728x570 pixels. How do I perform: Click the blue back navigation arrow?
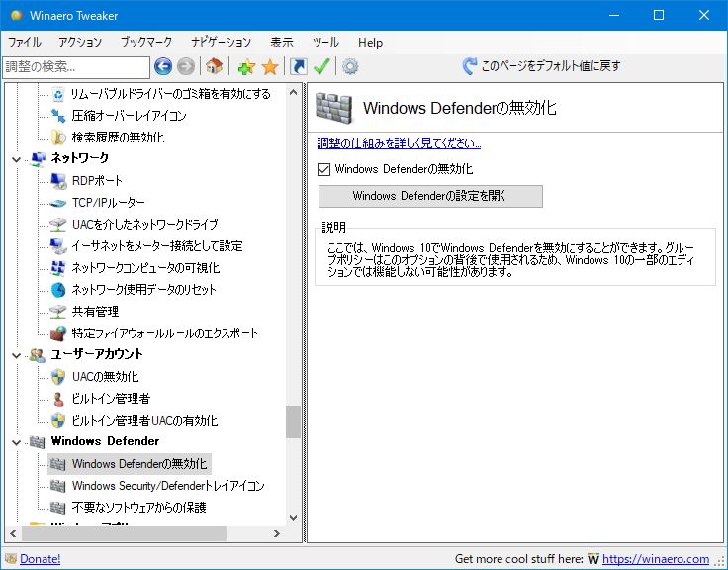click(x=163, y=66)
